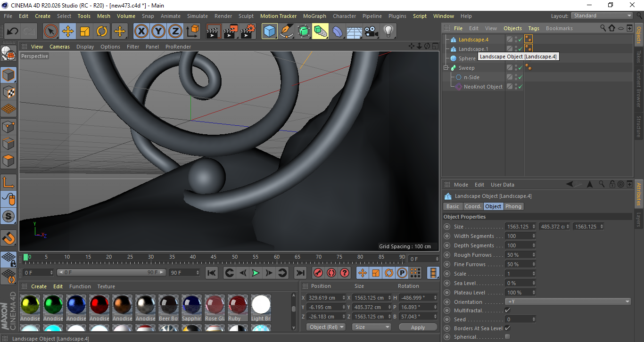
Task: Toggle Borders At Sea Level checkbox
Action: (507, 328)
